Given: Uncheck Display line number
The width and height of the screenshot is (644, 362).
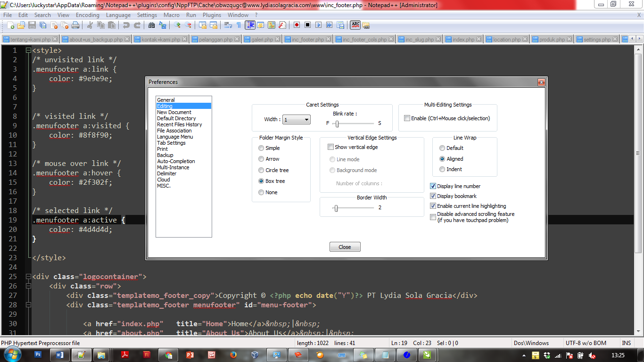Looking at the screenshot, I should [433, 186].
